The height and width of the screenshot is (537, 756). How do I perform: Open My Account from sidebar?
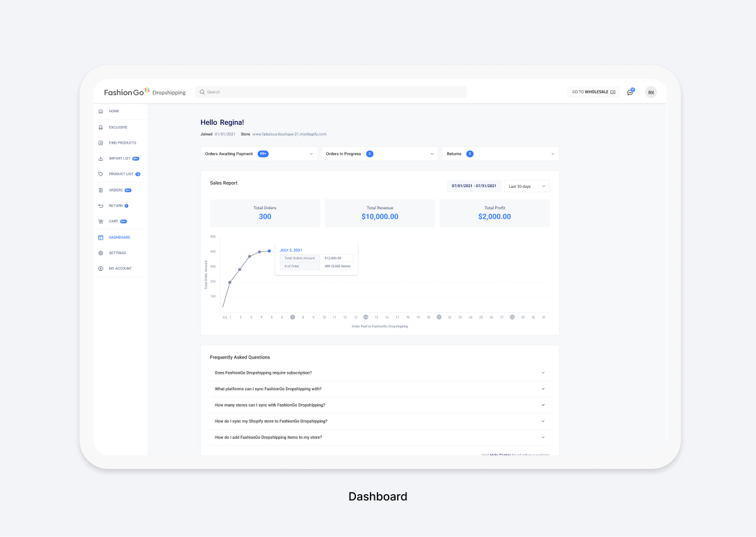(x=120, y=268)
